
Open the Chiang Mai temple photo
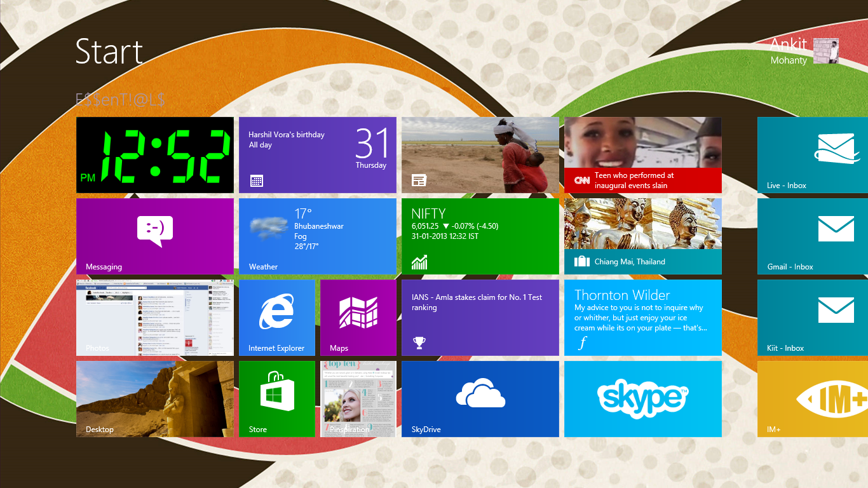click(x=643, y=224)
